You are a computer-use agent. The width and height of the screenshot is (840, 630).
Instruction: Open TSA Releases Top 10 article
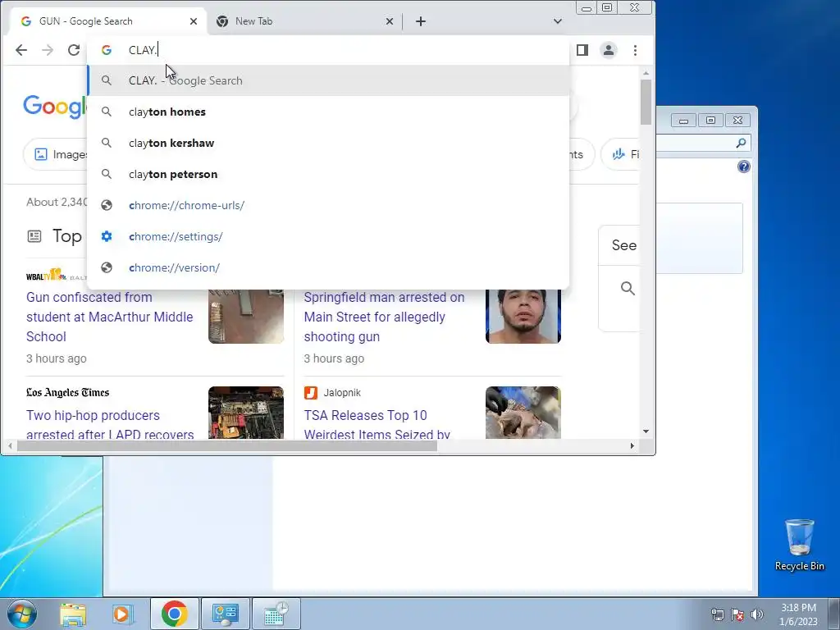[377, 425]
